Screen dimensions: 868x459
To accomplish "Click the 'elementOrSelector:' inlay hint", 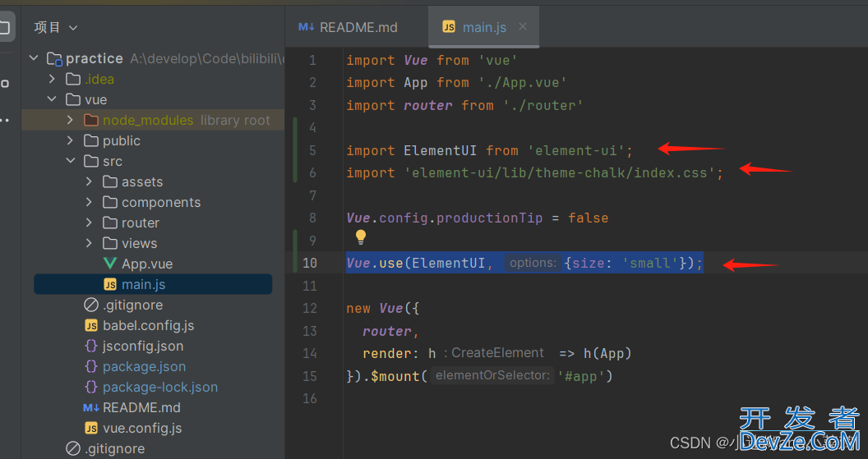I will [492, 375].
